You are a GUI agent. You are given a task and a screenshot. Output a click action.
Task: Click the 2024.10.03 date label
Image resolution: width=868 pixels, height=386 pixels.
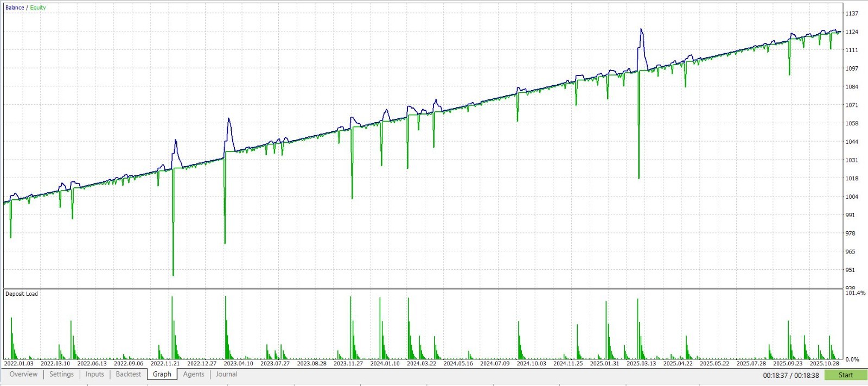tap(531, 364)
